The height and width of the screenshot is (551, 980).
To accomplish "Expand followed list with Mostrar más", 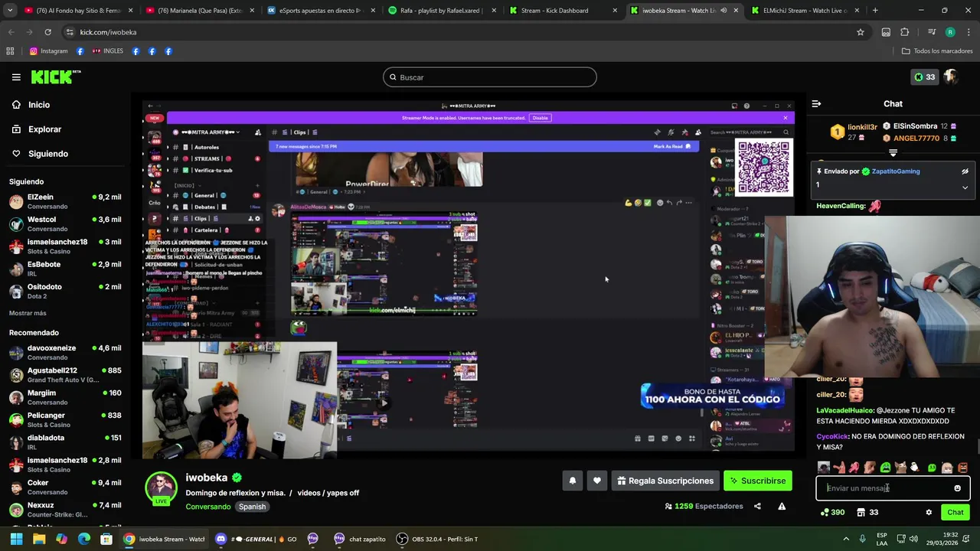I will [28, 313].
